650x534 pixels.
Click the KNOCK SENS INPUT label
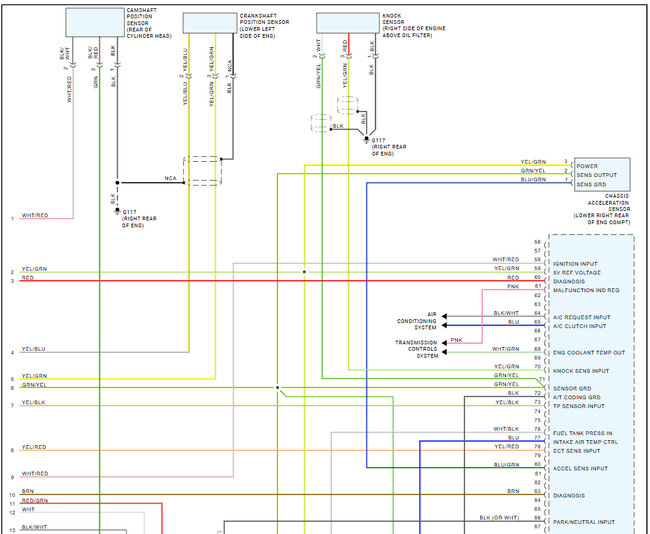(x=581, y=371)
